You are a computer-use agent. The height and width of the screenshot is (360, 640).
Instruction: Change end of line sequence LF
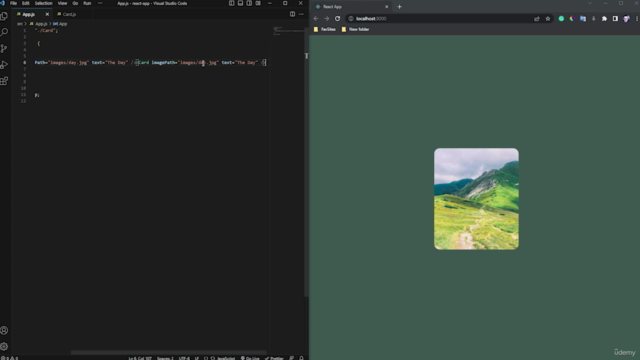click(x=197, y=358)
